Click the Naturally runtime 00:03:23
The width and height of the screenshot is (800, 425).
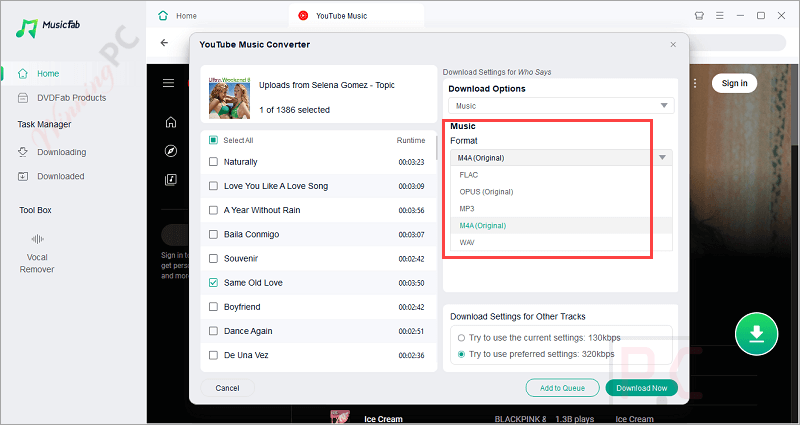point(411,162)
